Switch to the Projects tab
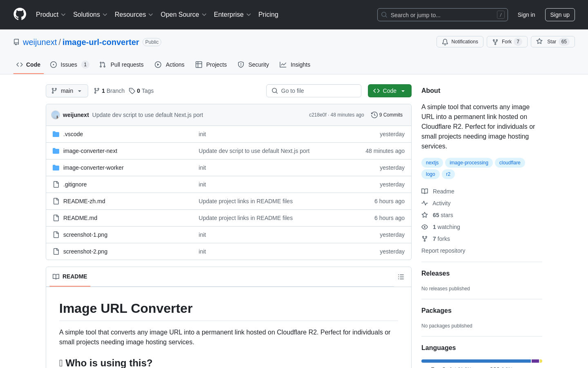588x368 pixels. 211,65
